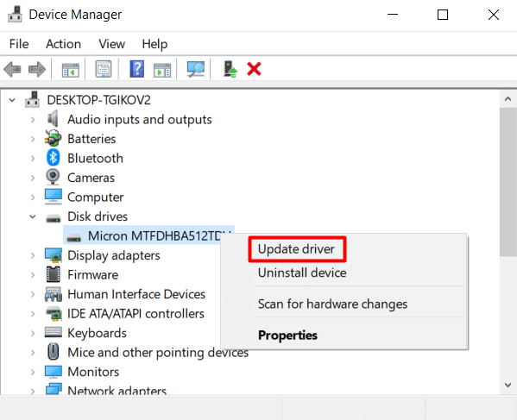The height and width of the screenshot is (420, 517).
Task: Click the Display adapters icon
Action: click(54, 255)
